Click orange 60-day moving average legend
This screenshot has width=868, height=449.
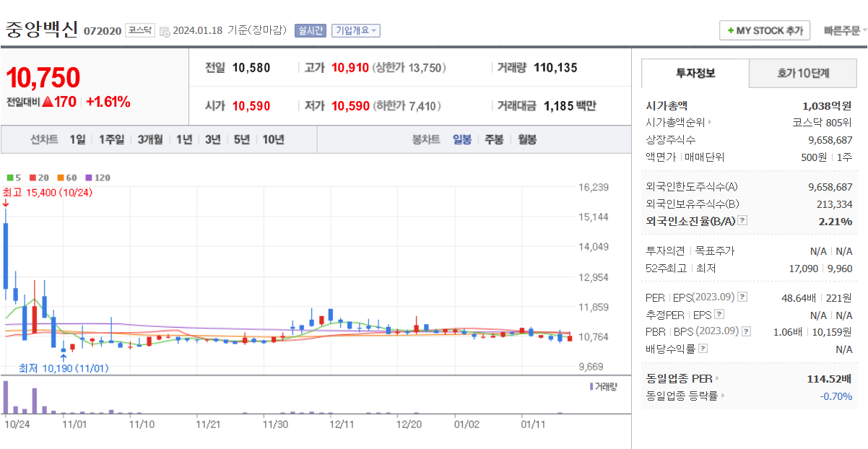coord(66,177)
